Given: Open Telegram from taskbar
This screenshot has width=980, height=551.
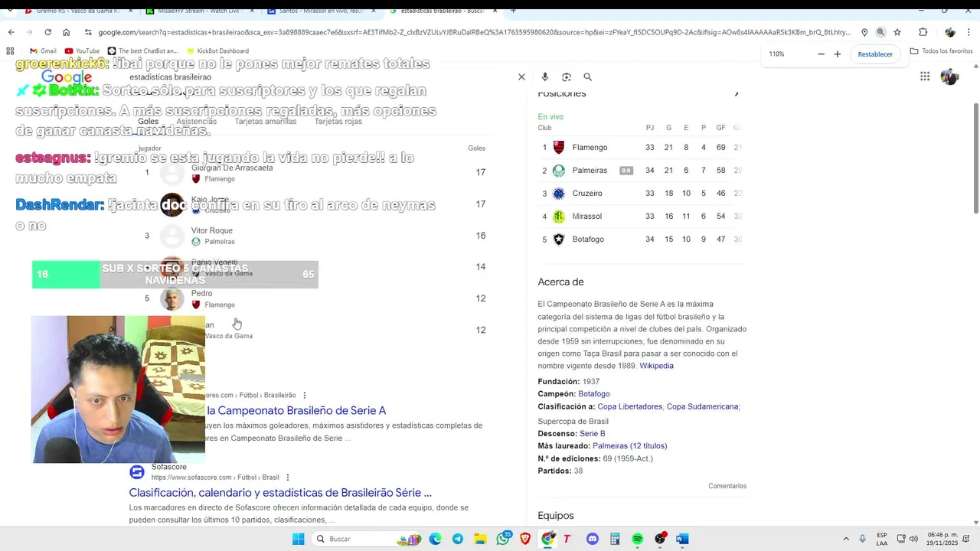Looking at the screenshot, I should [x=457, y=539].
